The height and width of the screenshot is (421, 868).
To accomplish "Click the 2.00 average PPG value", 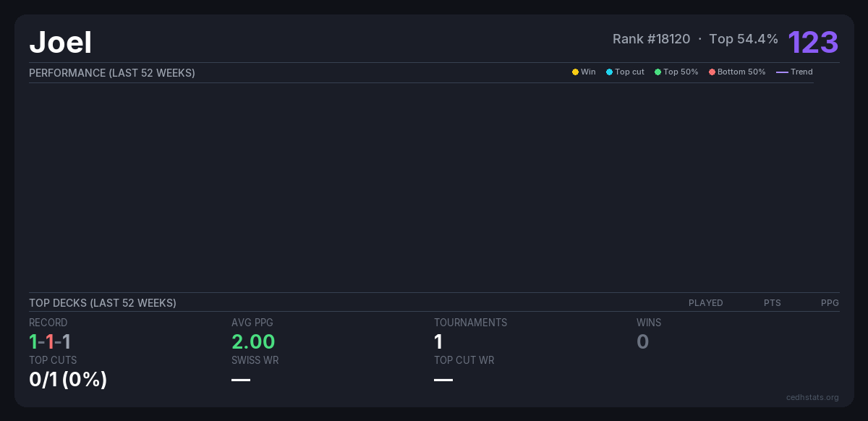I will pyautogui.click(x=253, y=341).
